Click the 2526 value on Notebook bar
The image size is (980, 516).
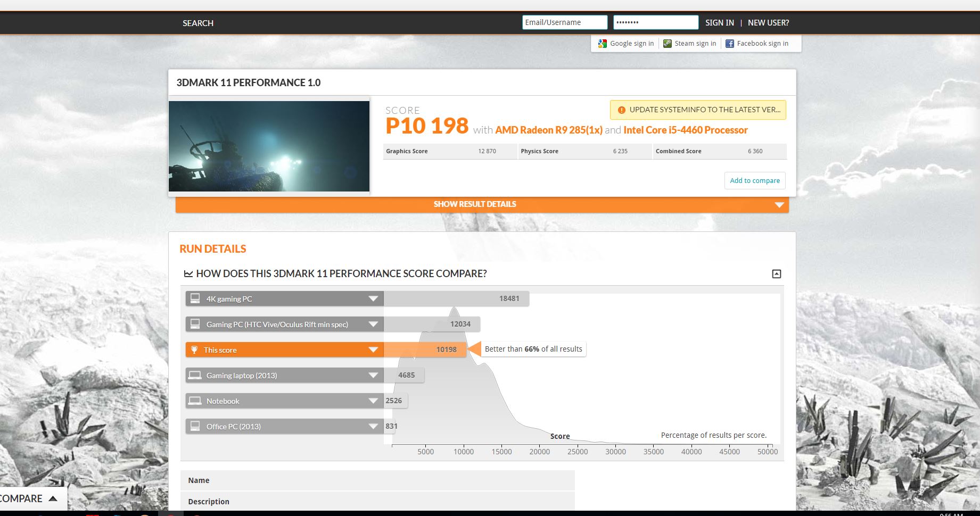click(x=394, y=401)
